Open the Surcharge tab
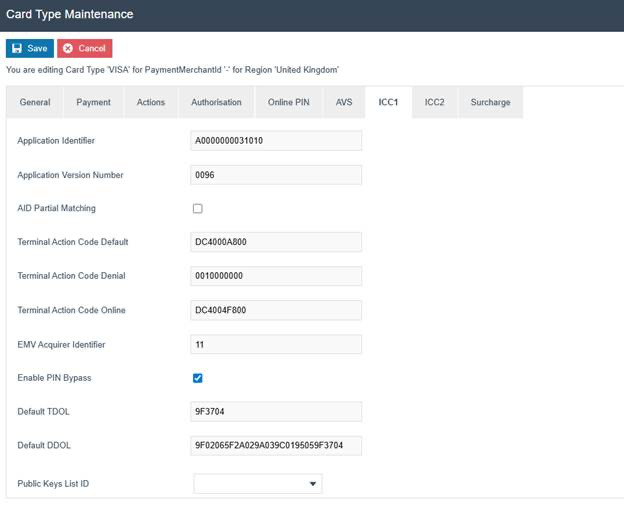The image size is (624, 512). [490, 102]
